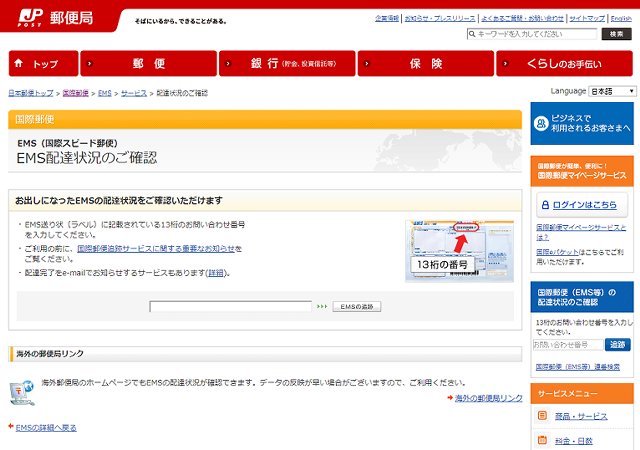The width and height of the screenshot is (640, 450).
Task: Open the 郵便 navigation tab
Action: [148, 64]
